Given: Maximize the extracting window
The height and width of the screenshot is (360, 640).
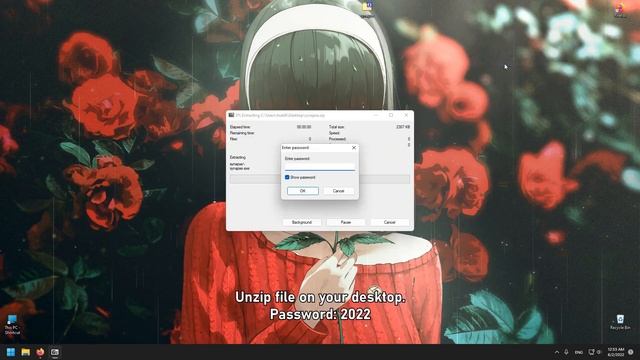Looking at the screenshot, I should (391, 115).
